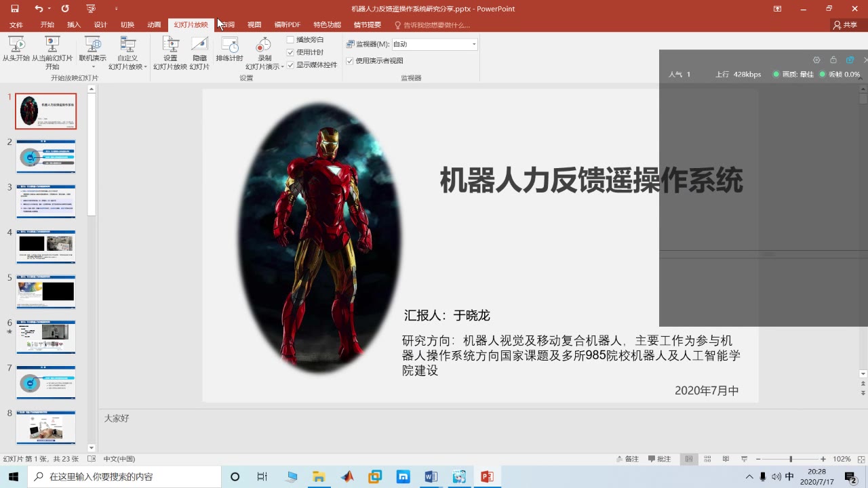Click 中文(中国) language indicator
The image size is (868, 488).
click(x=119, y=459)
